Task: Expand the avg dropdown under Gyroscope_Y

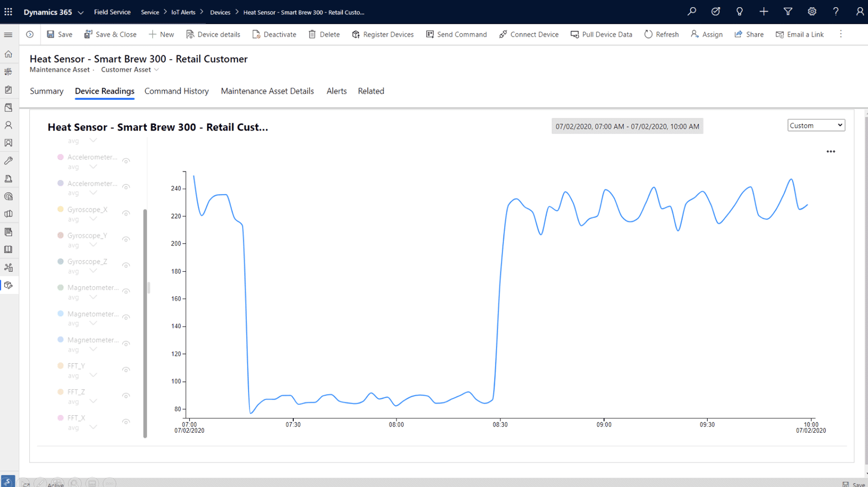Action: (93, 245)
